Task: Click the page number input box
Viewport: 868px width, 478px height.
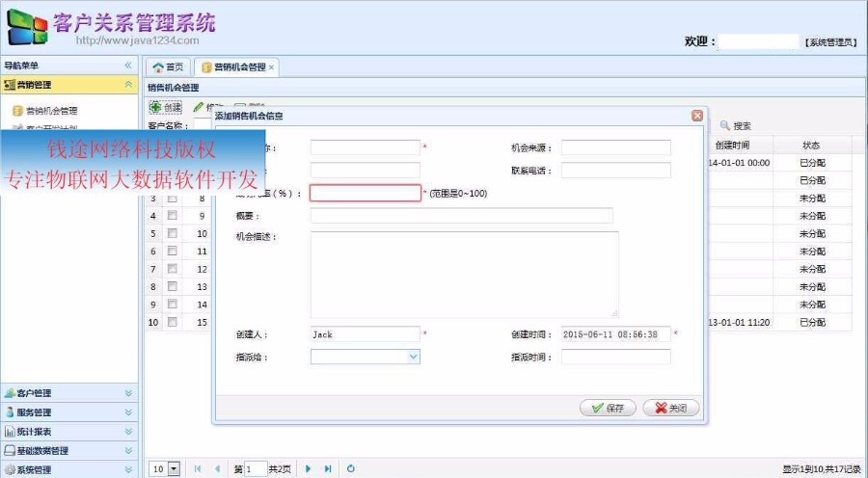Action: 257,468
